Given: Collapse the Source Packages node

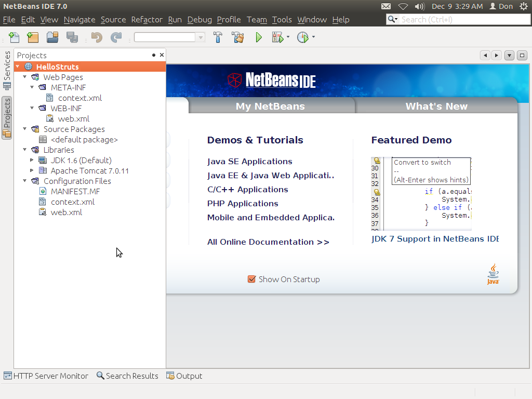Looking at the screenshot, I should coord(24,129).
